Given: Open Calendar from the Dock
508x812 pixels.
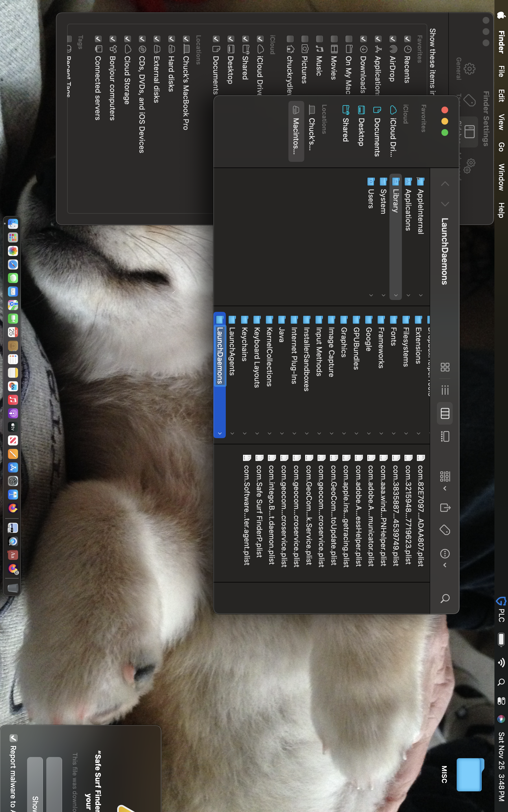Looking at the screenshot, I should point(13,332).
